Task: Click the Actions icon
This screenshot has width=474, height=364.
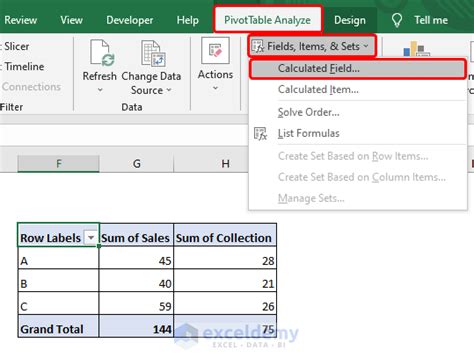Action: click(215, 50)
